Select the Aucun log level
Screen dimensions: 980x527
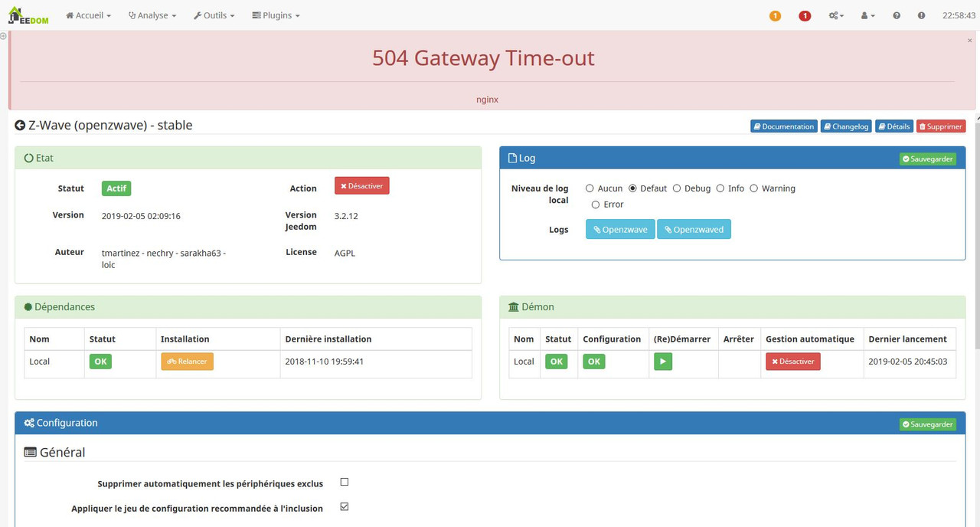pos(590,188)
